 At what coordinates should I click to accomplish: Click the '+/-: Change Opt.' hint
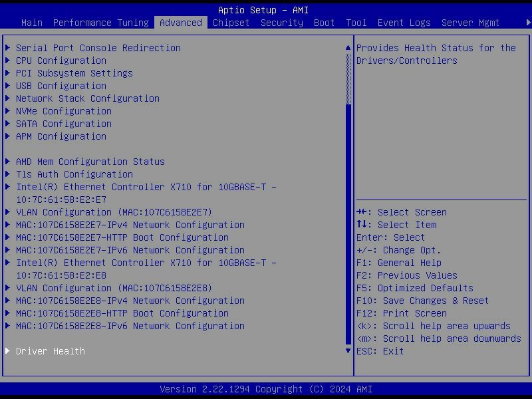point(398,250)
